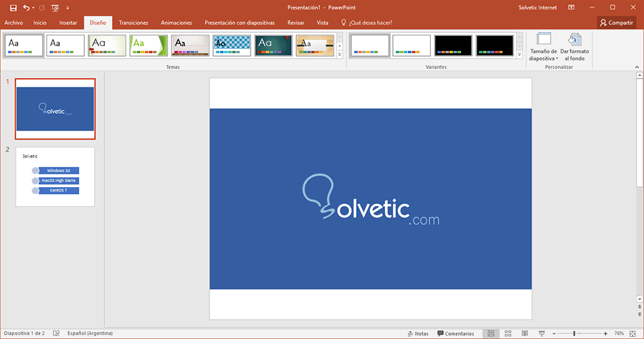This screenshot has width=644, height=339.
Task: Click the 76% zoom level
Action: pos(619,333)
